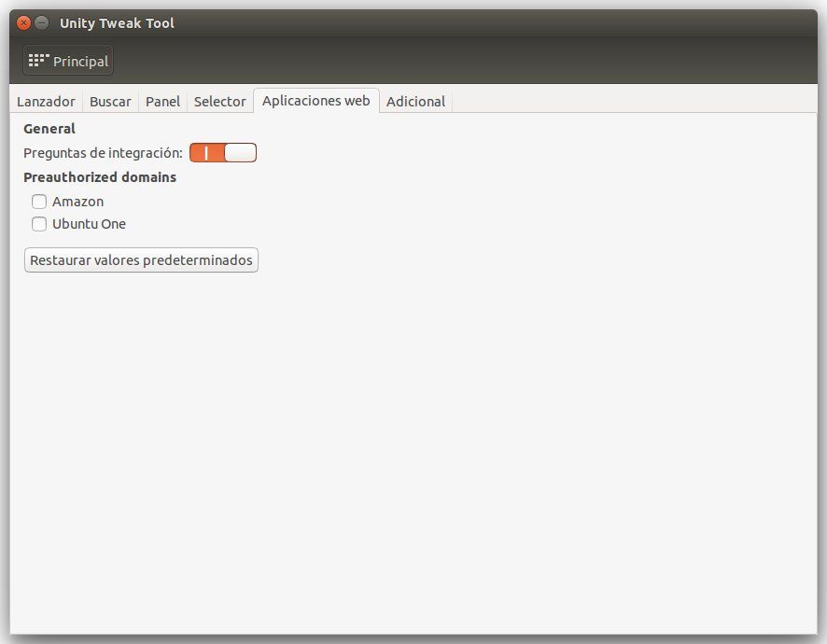Open the Adicional tab

(x=415, y=102)
